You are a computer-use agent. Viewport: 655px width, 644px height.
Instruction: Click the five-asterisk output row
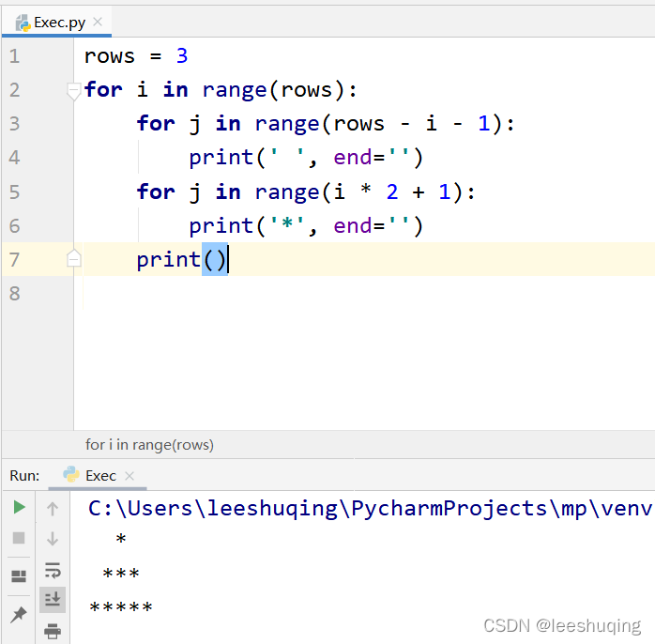click(121, 606)
